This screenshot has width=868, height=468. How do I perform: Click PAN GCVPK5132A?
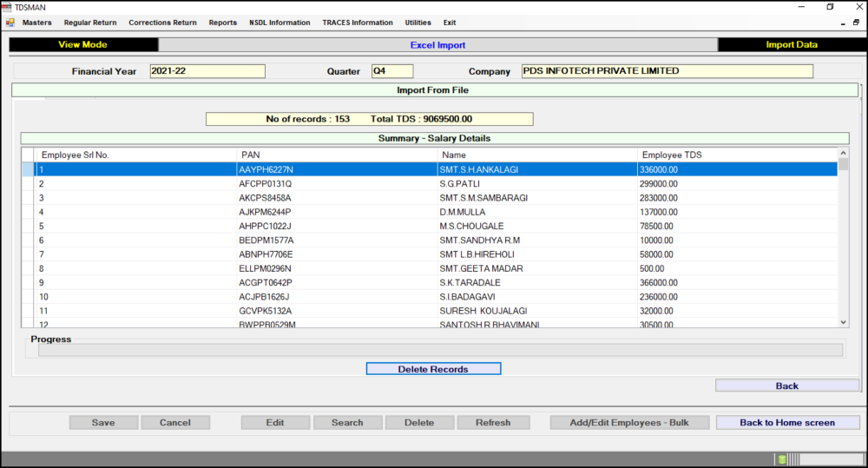point(265,311)
